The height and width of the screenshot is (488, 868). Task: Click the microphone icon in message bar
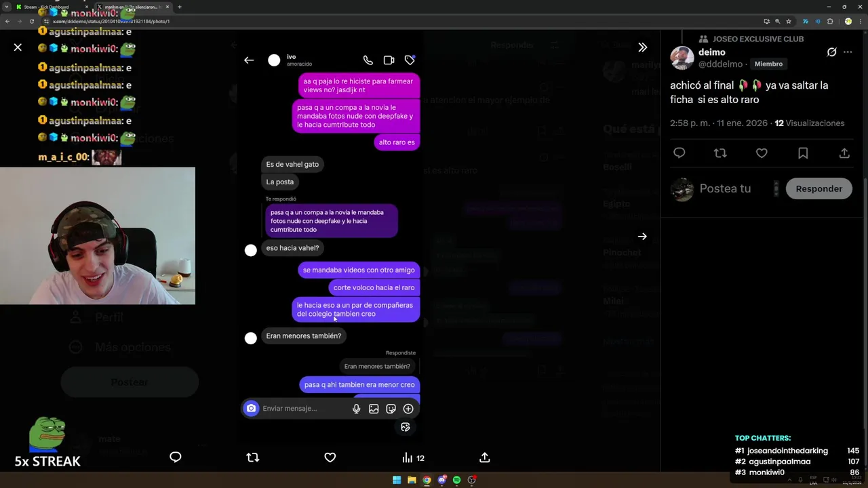[x=356, y=409]
